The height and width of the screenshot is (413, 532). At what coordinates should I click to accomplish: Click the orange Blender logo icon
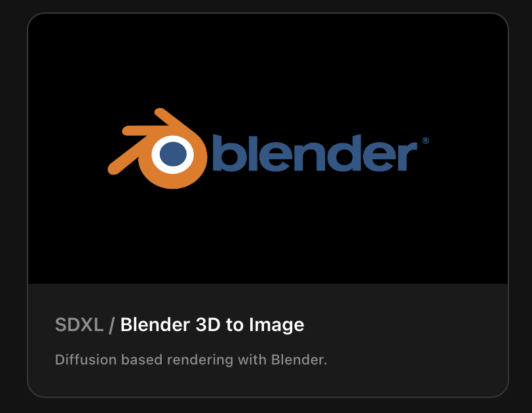[157, 149]
